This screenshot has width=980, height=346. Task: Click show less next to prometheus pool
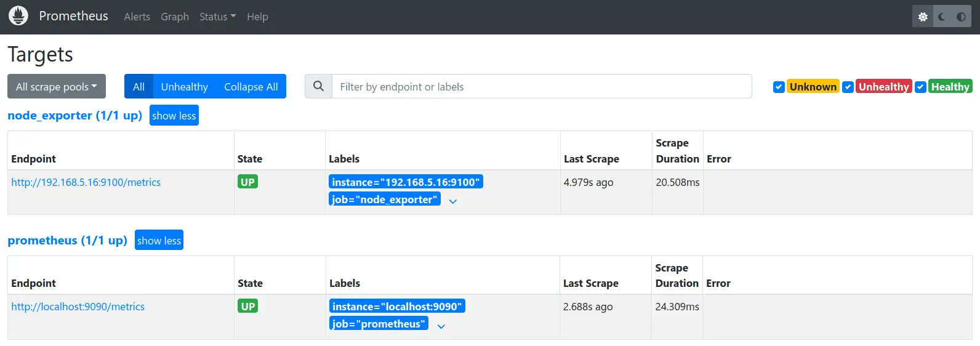pyautogui.click(x=159, y=240)
